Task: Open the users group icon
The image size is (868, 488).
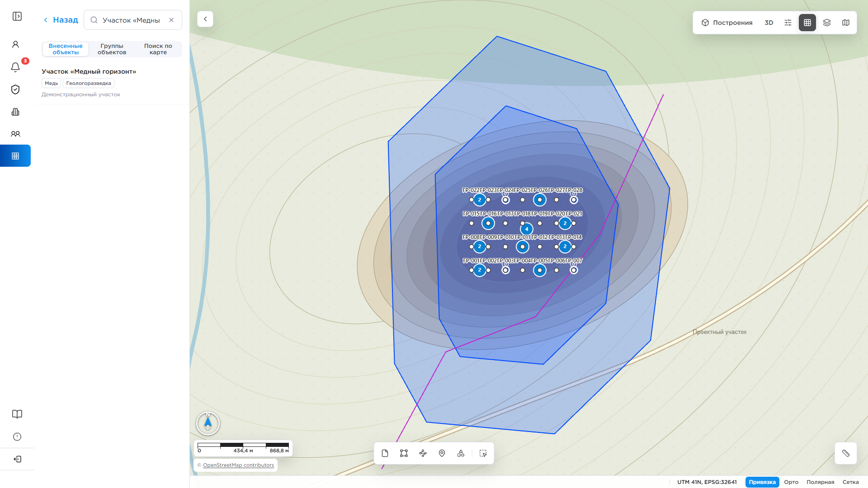Action: tap(15, 134)
